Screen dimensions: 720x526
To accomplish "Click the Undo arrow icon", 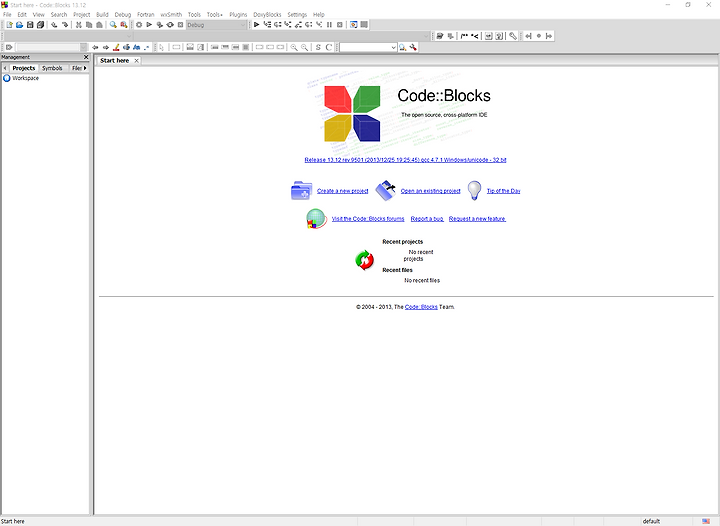I will click(54, 25).
